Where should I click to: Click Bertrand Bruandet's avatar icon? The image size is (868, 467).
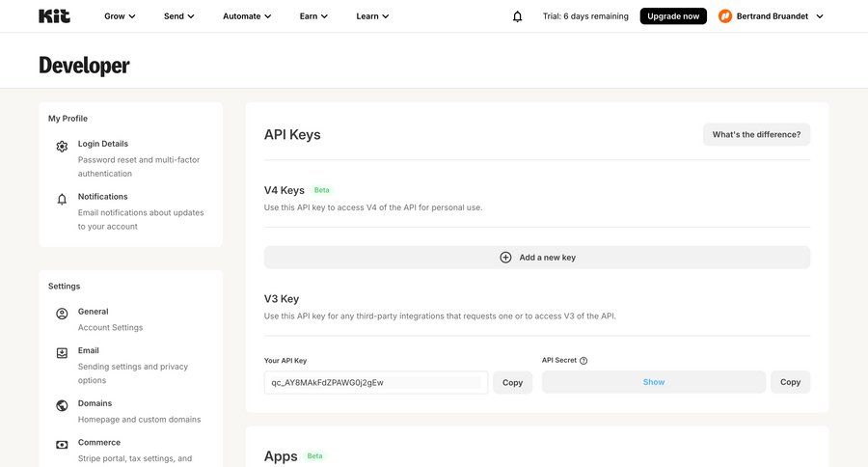tap(724, 16)
